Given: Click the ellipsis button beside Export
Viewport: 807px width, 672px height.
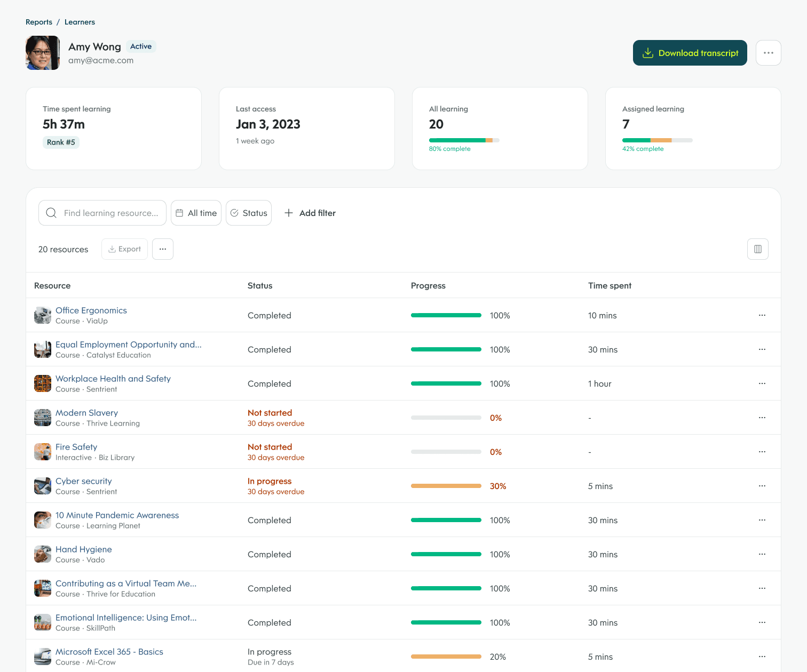Looking at the screenshot, I should click(163, 249).
